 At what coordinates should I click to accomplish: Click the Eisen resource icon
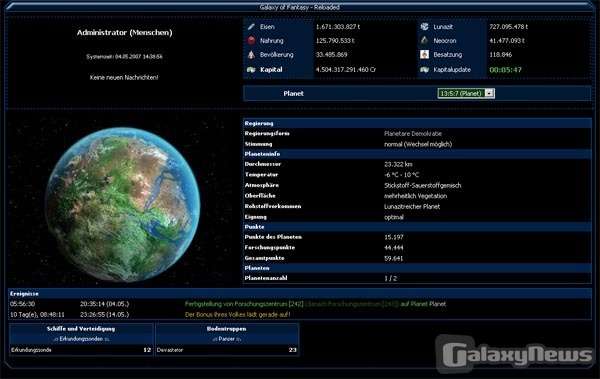pyautogui.click(x=251, y=26)
